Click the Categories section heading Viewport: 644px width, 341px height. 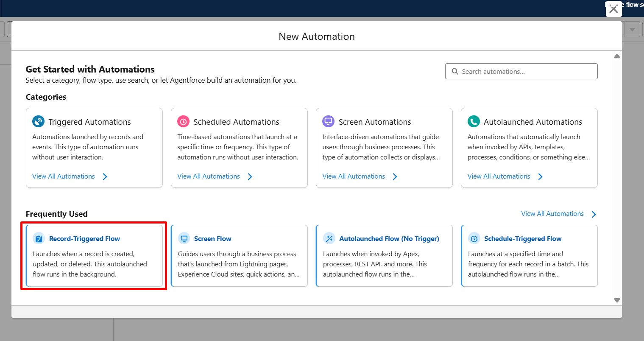tap(46, 97)
